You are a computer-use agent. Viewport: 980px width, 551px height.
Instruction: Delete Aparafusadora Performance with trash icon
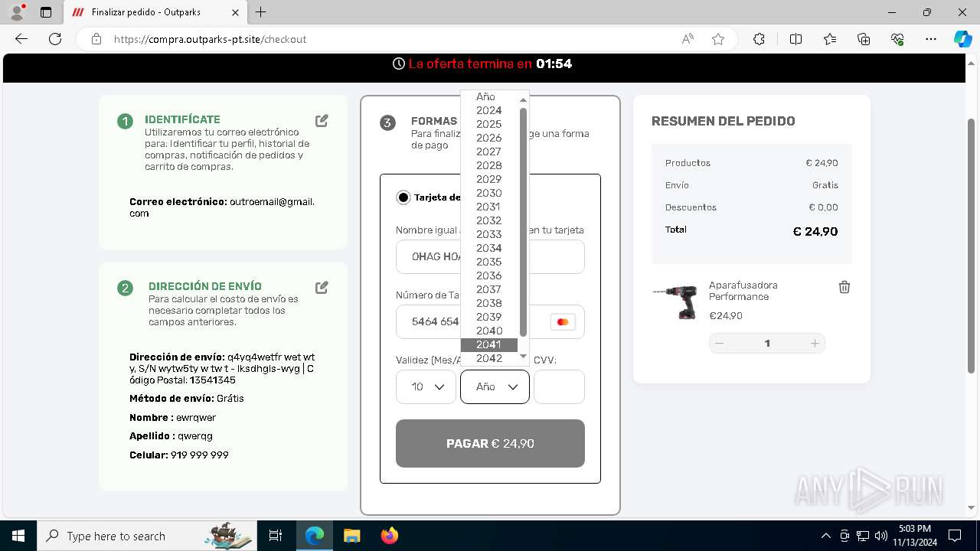[x=844, y=287]
